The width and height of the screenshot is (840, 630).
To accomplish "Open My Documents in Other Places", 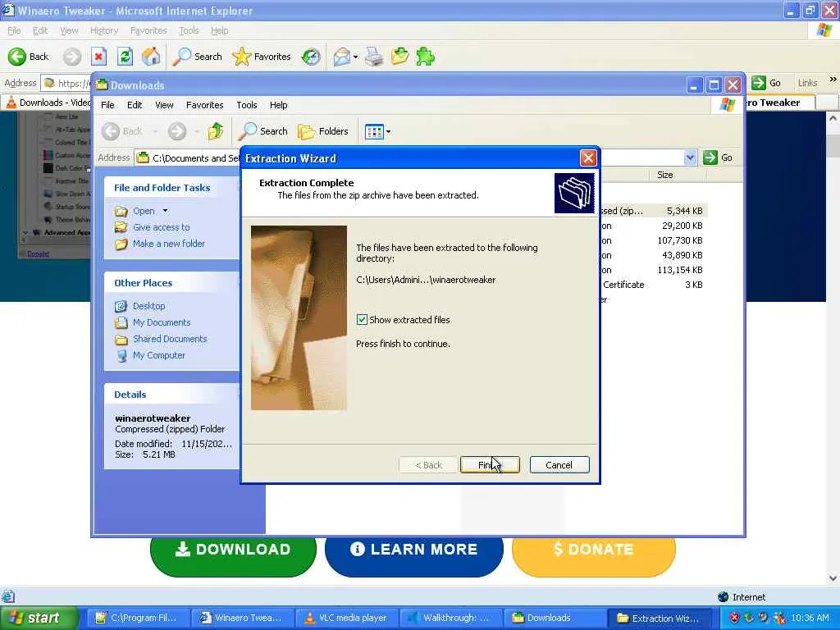I will [x=162, y=322].
